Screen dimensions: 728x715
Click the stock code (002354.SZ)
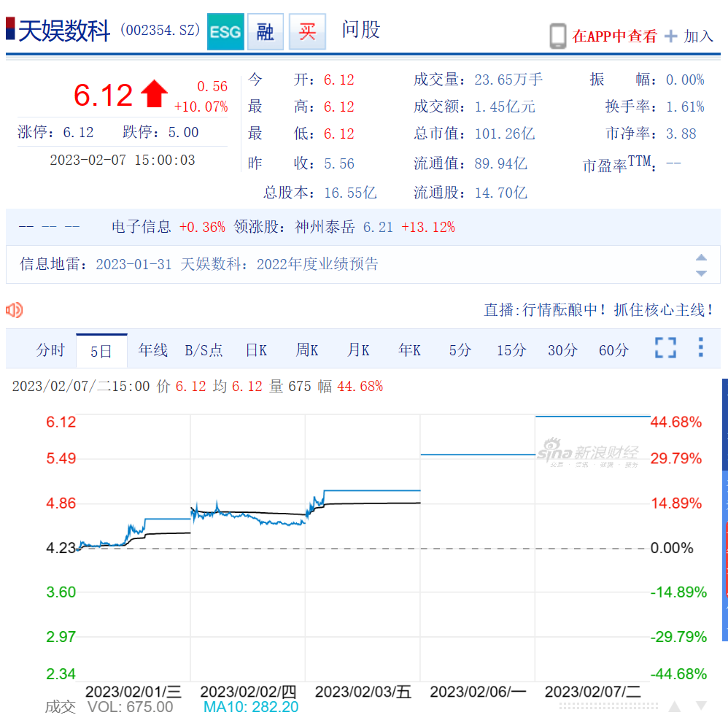point(160,30)
